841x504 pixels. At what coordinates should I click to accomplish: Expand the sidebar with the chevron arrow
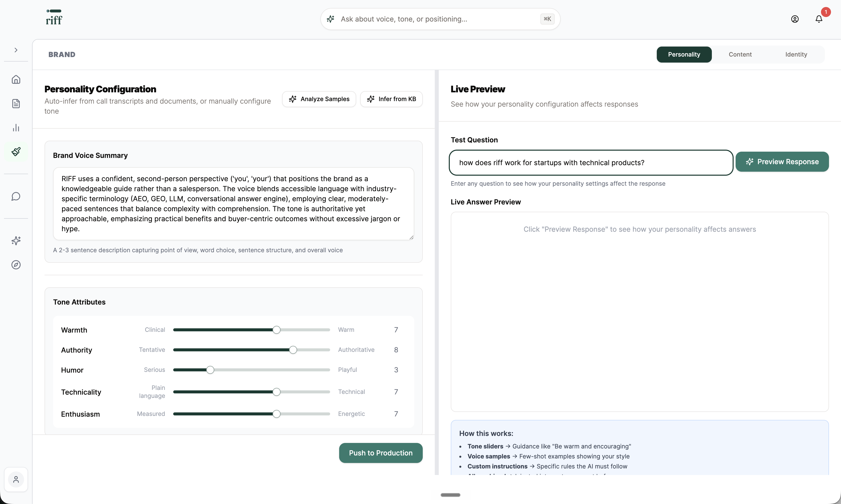(16, 50)
